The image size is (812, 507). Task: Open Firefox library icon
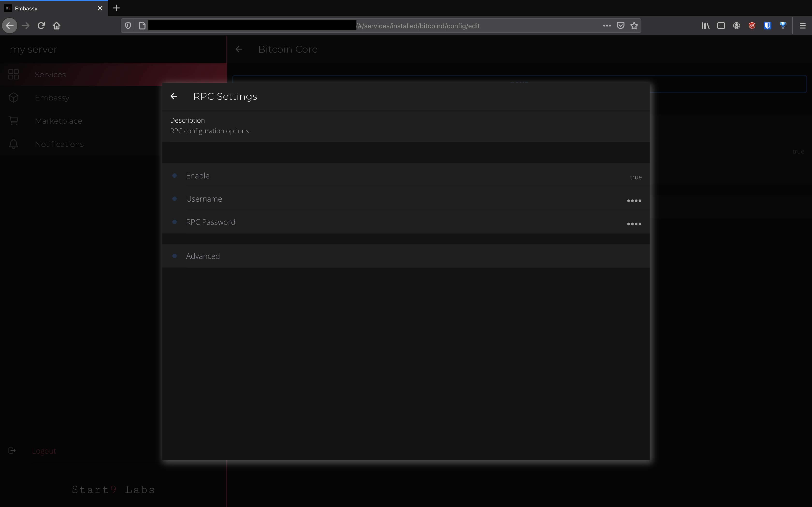point(705,26)
